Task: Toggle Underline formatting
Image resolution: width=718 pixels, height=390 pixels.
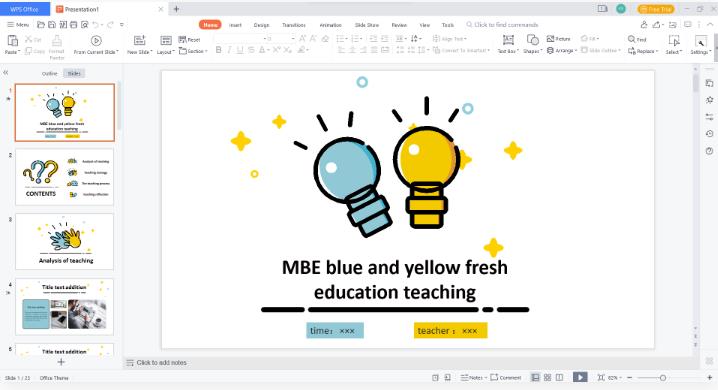Action: pyautogui.click(x=240, y=50)
